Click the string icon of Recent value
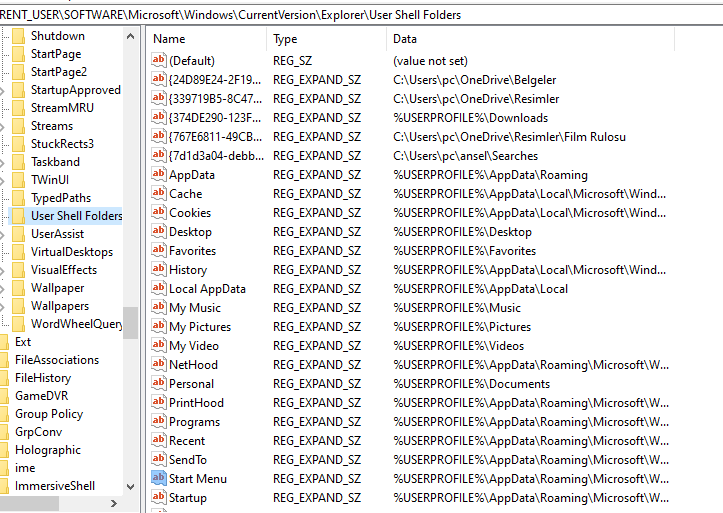Screen dimensions: 723x513 [x=158, y=440]
